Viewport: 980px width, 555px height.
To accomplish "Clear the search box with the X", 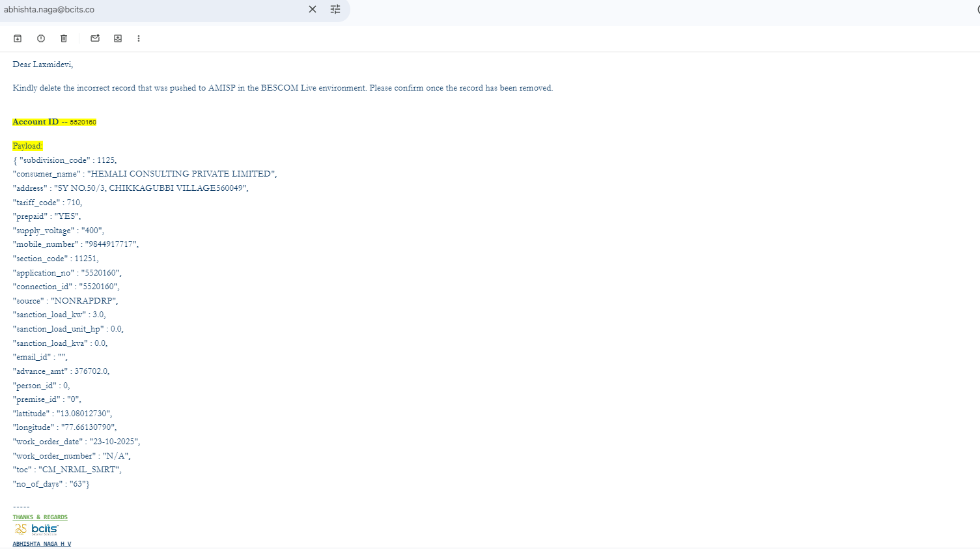I will (313, 9).
